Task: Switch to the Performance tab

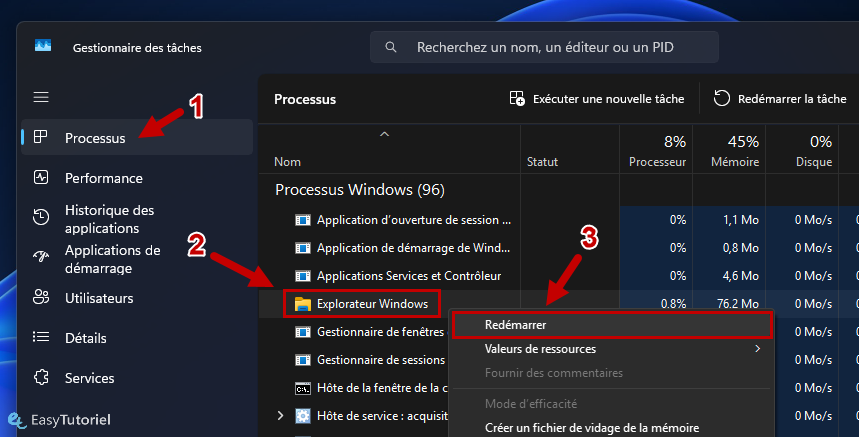Action: point(137,178)
